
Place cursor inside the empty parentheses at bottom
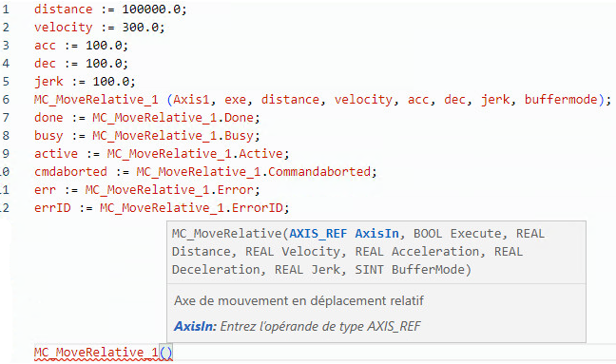click(166, 353)
